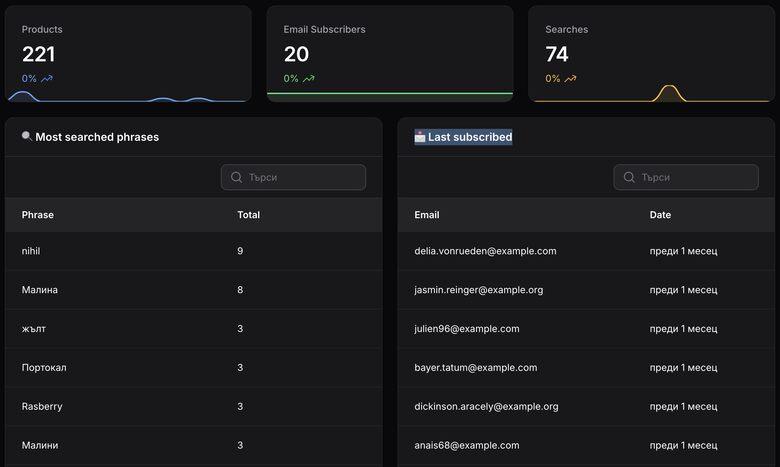The height and width of the screenshot is (467, 780).
Task: Open the Searches value 74
Action: (557, 54)
